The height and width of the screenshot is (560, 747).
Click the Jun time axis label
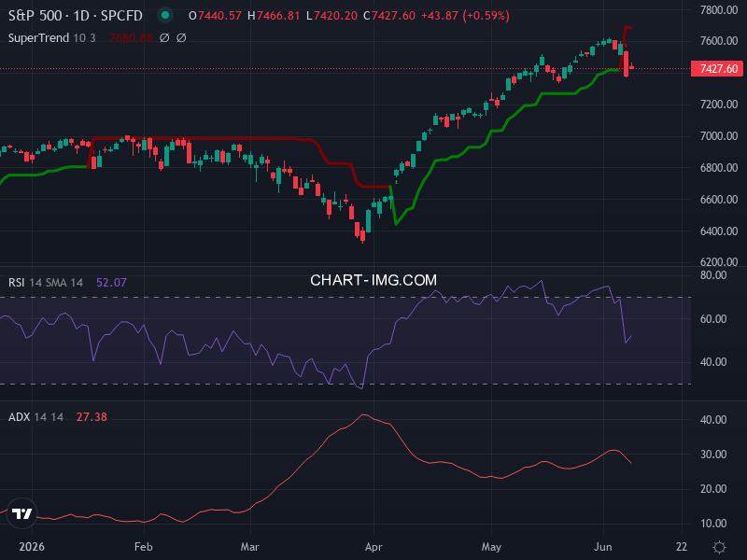click(x=602, y=547)
